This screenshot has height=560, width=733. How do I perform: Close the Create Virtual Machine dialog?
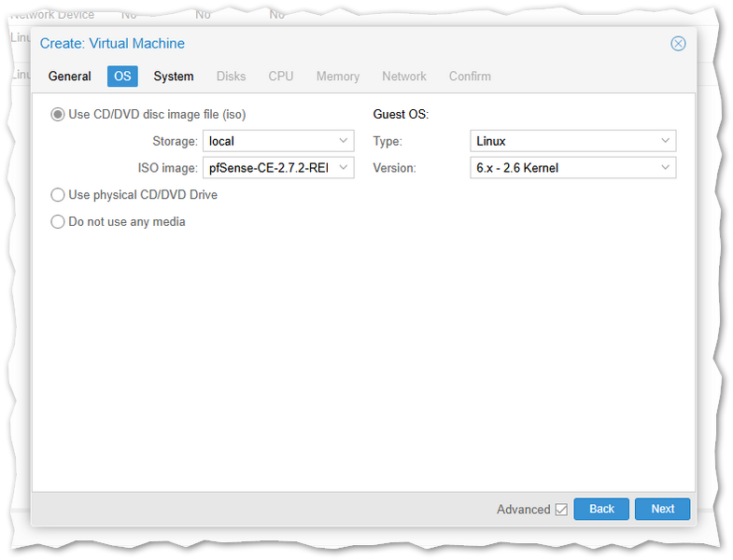point(678,44)
